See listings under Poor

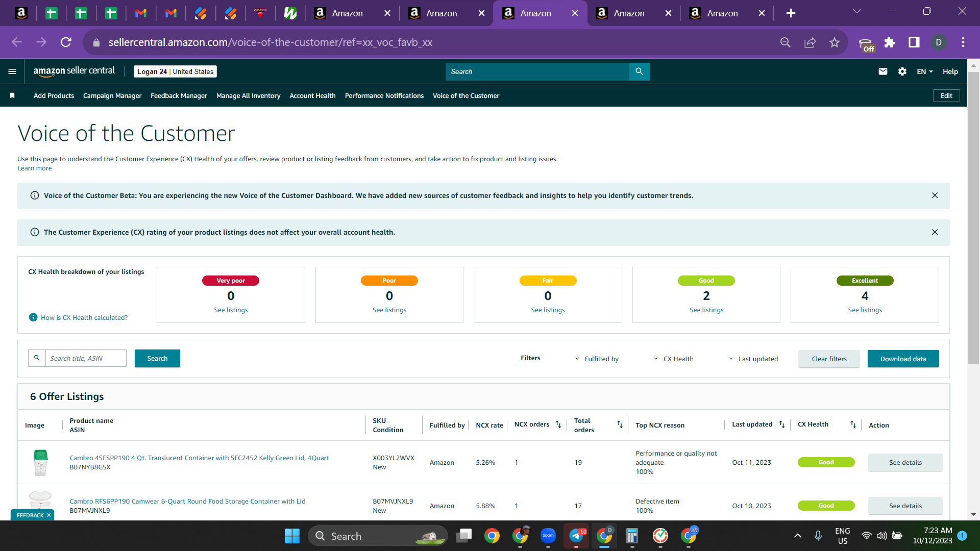[x=389, y=310]
